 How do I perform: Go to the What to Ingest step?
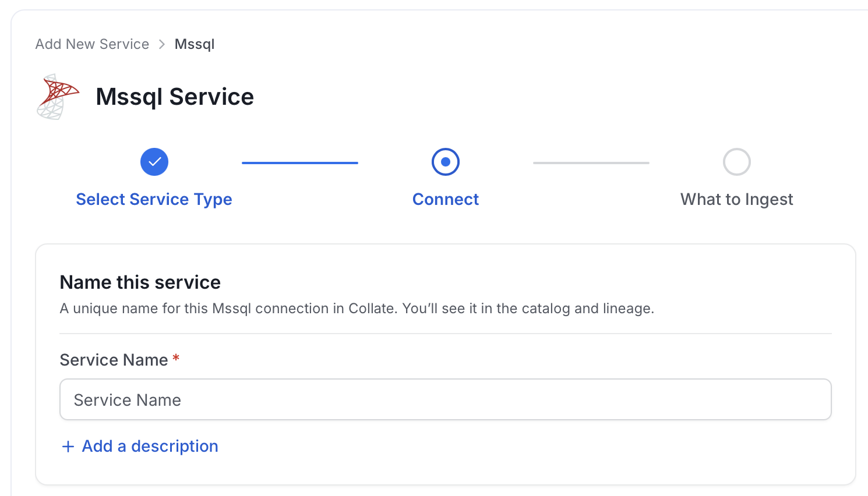point(737,199)
